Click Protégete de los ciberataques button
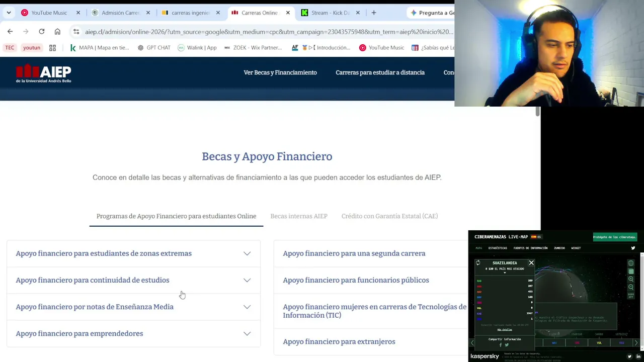Viewport: 644px width, 362px height. (x=615, y=237)
